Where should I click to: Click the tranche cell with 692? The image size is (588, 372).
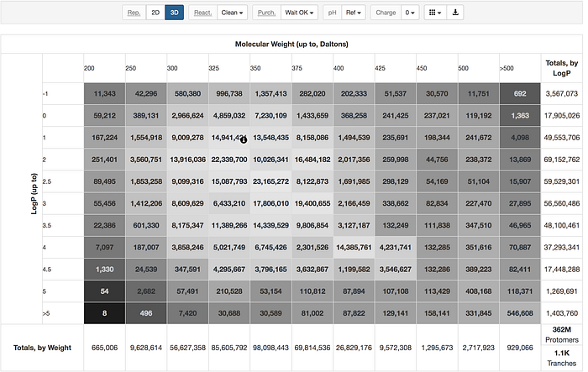pyautogui.click(x=520, y=94)
